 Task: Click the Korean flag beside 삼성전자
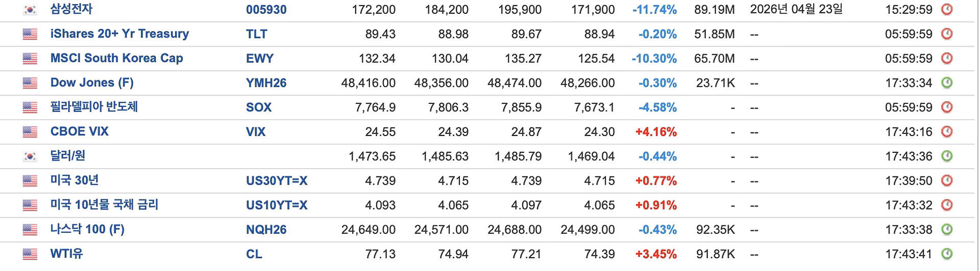point(30,10)
